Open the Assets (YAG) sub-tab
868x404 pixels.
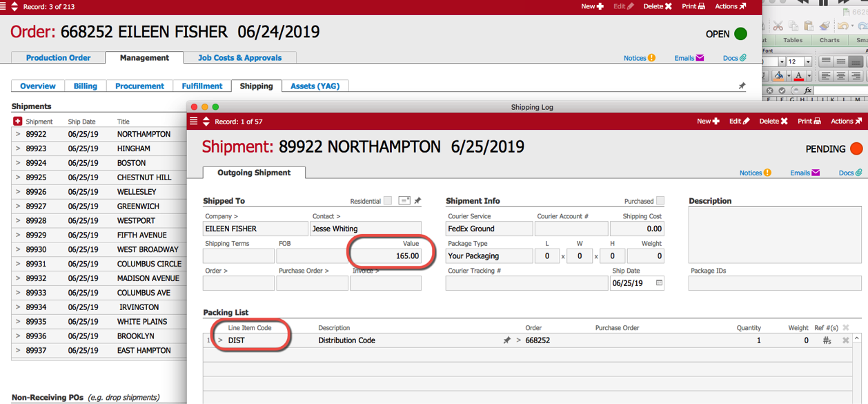[315, 86]
